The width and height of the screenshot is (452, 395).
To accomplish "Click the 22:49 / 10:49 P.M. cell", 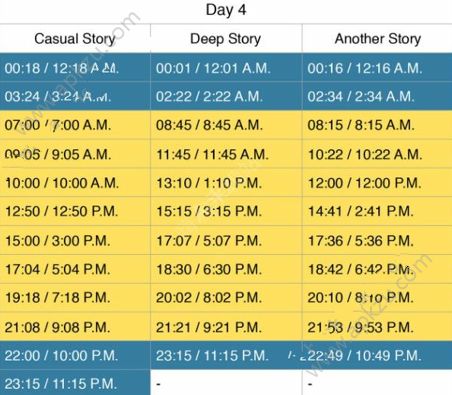I will point(377,355).
